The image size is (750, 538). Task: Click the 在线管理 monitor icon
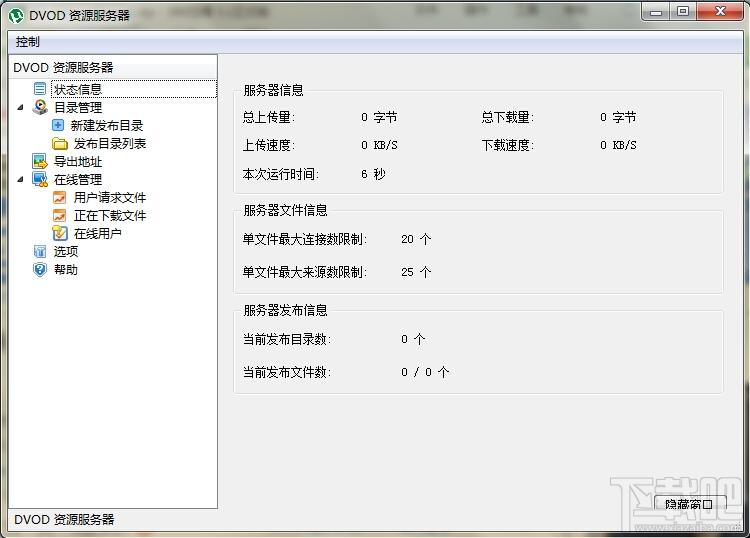click(x=40, y=179)
